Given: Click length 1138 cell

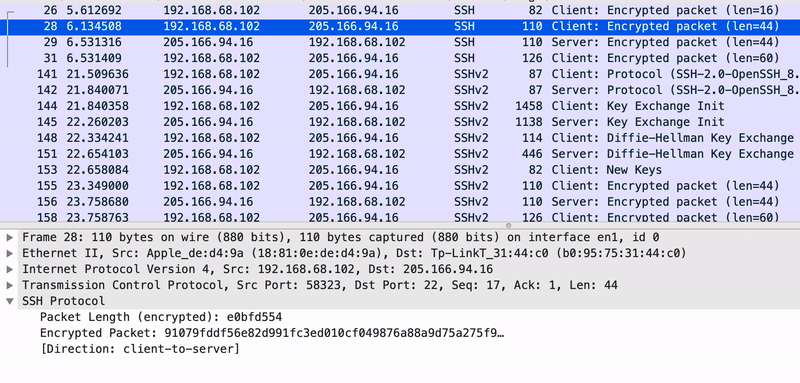Looking at the screenshot, I should [x=528, y=122].
